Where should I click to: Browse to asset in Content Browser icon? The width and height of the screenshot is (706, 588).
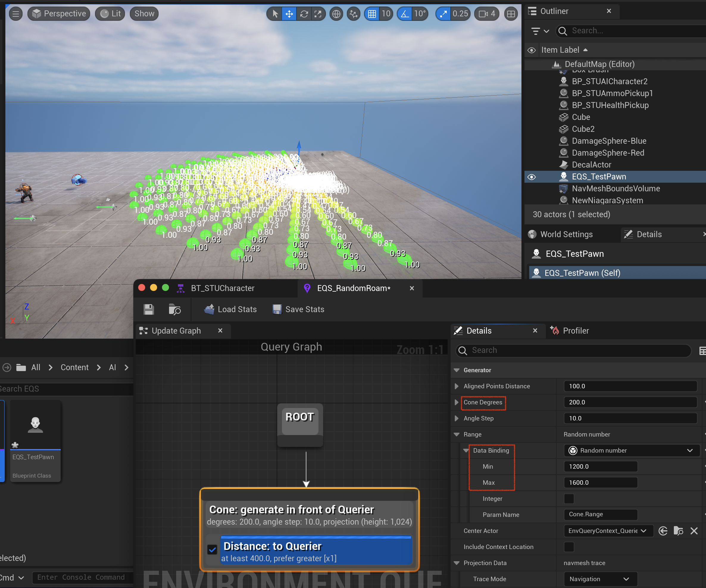pyautogui.click(x=175, y=309)
